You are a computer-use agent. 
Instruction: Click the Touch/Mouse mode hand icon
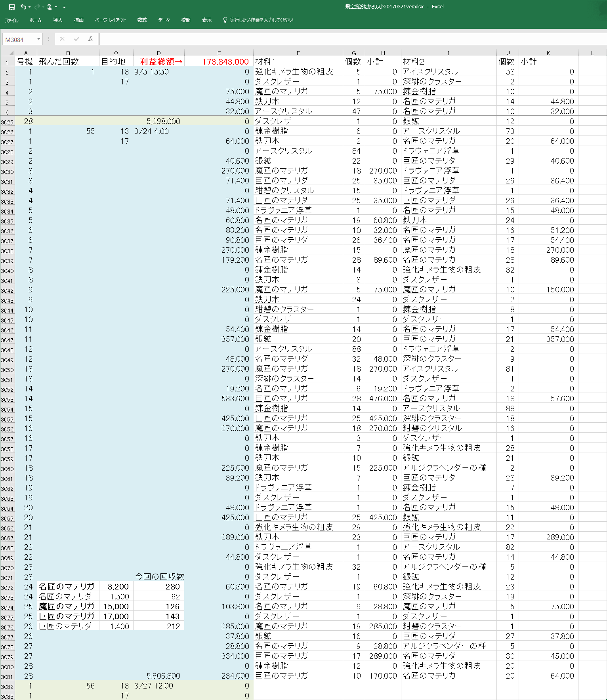pos(49,7)
